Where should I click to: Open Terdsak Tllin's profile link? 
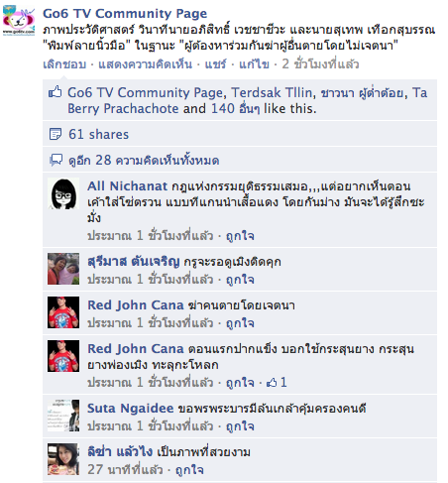pos(272,92)
